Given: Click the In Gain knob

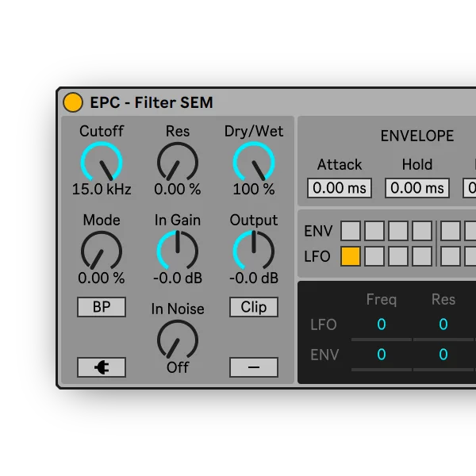Looking at the screenshot, I should click(178, 251).
